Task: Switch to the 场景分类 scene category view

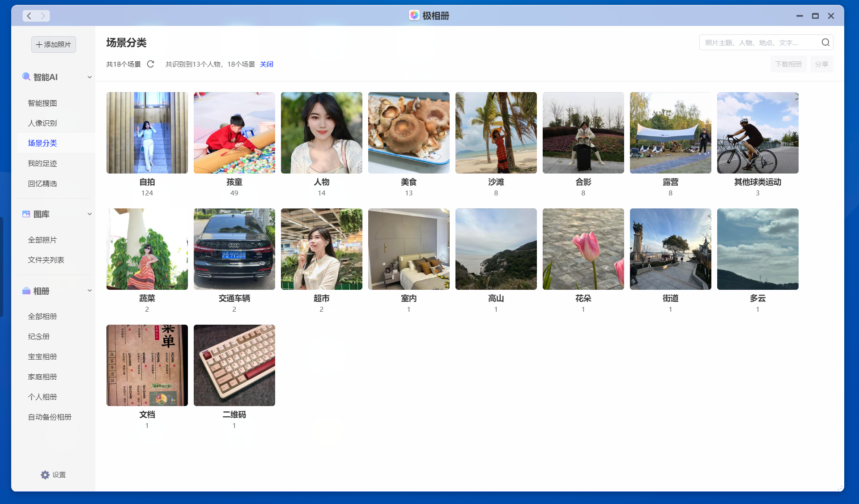Action: [43, 143]
